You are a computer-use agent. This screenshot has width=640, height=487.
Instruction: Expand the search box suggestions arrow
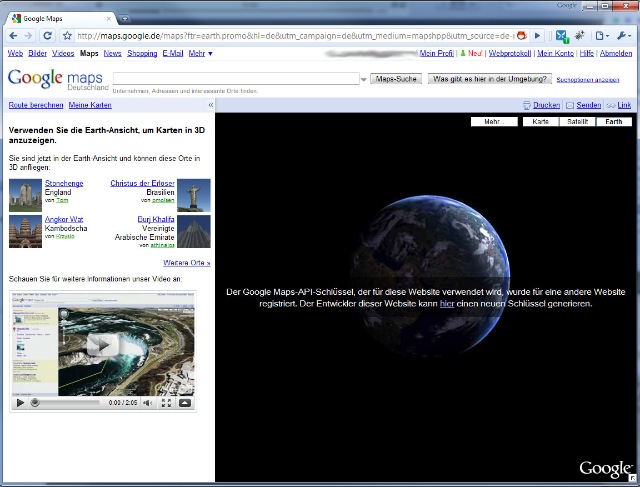point(363,79)
